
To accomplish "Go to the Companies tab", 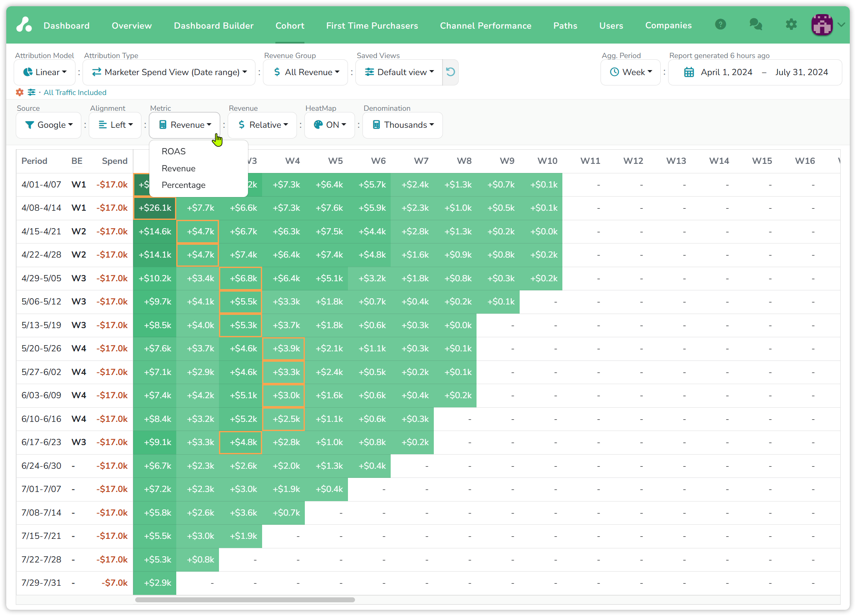I will [x=669, y=25].
